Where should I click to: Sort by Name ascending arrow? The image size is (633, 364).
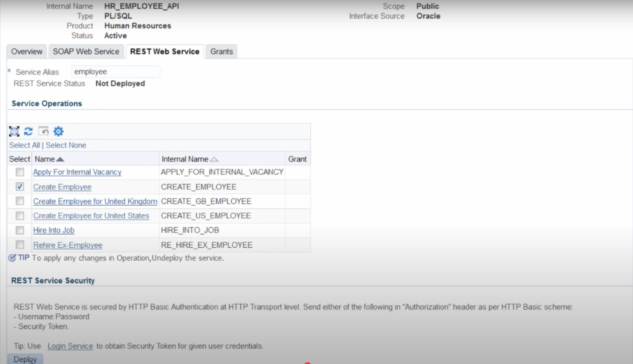point(60,159)
